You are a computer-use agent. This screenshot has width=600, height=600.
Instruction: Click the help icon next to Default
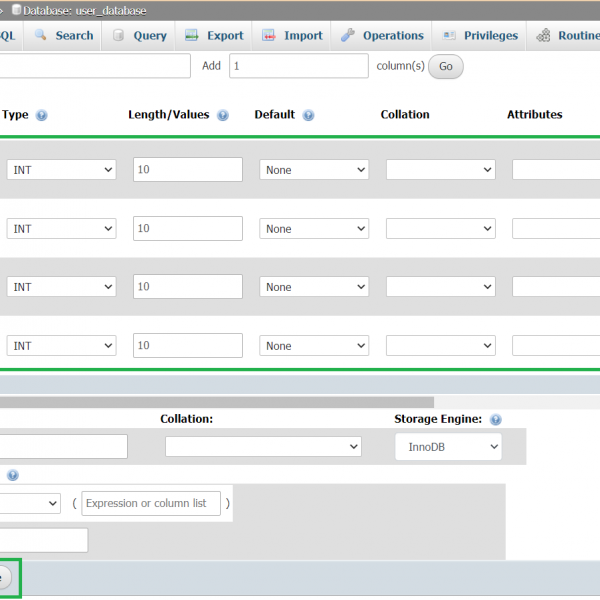pos(308,115)
